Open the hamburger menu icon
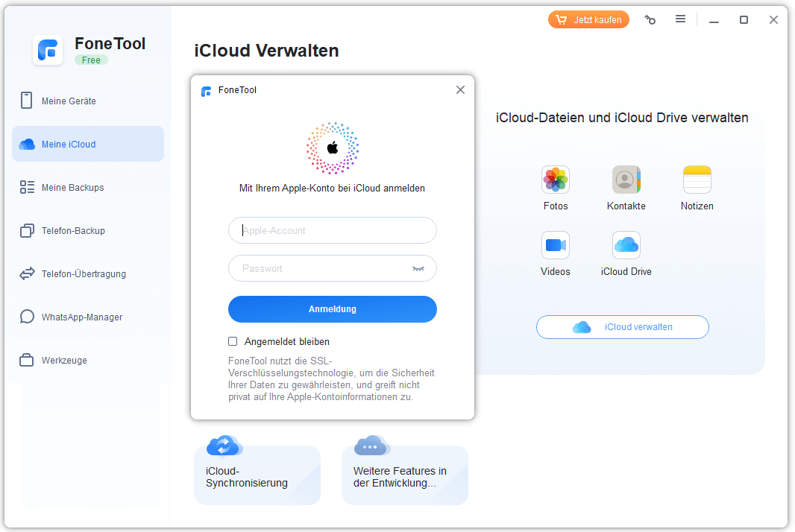This screenshot has width=795, height=532. [680, 19]
